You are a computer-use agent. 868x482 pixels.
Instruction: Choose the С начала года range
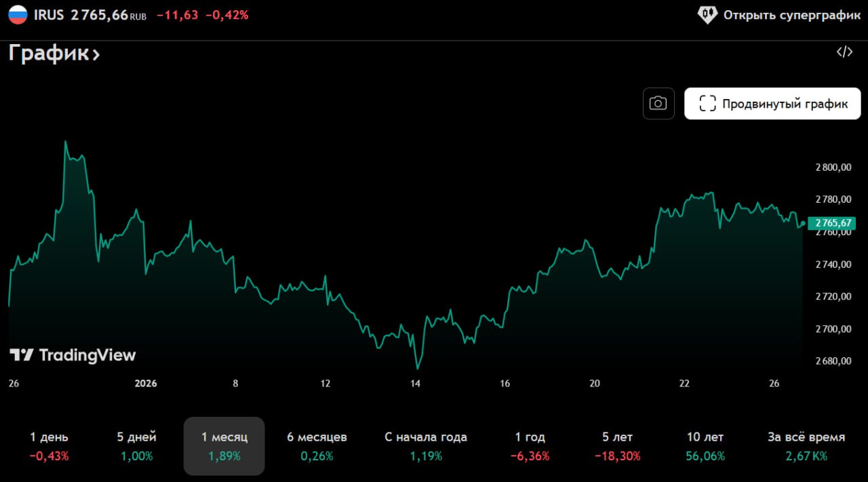coord(426,446)
